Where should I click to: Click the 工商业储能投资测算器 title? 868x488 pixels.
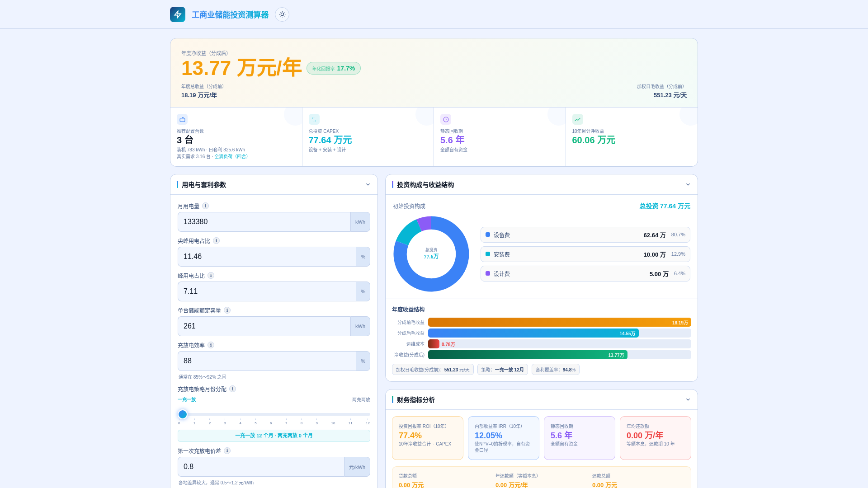pos(230,14)
